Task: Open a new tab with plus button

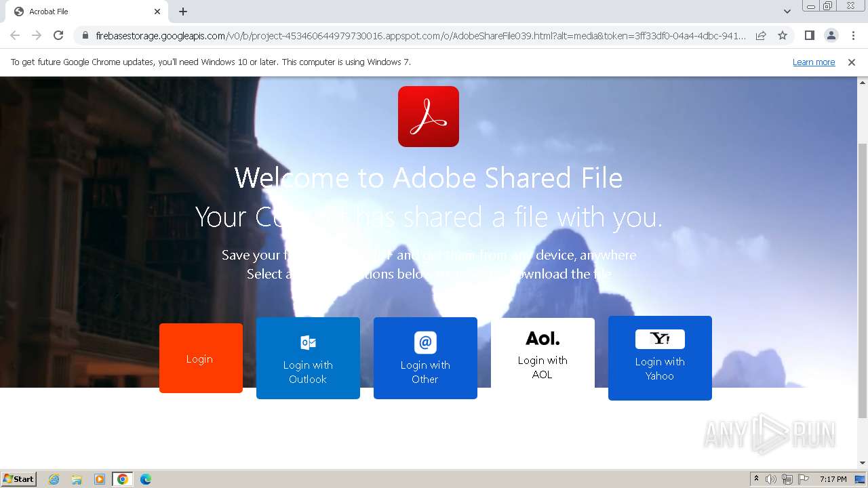Action: tap(183, 12)
